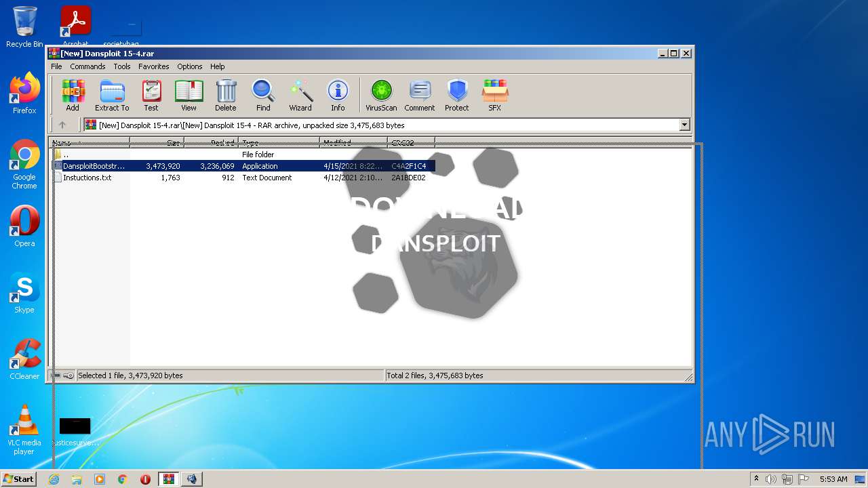Image resolution: width=868 pixels, height=488 pixels.
Task: Open Internet Explorer from taskbar
Action: (x=54, y=479)
